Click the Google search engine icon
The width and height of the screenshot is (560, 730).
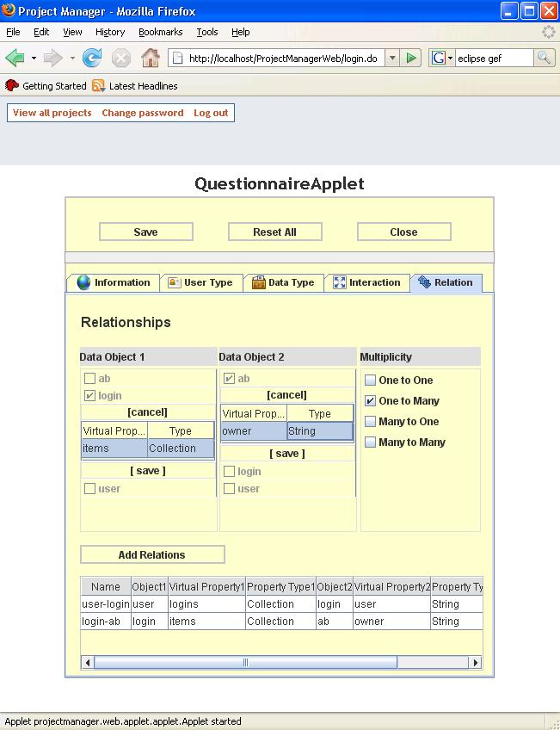tap(438, 59)
